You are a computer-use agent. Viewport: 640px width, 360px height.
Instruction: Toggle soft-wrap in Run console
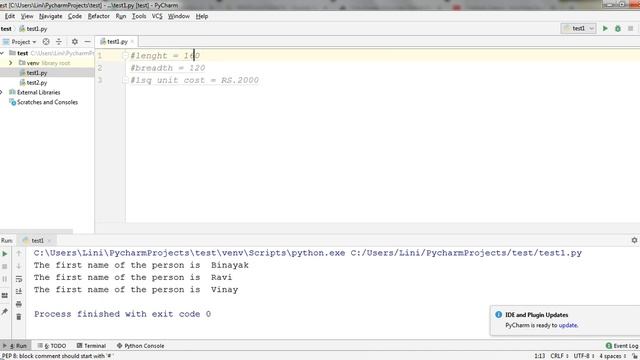tap(19, 279)
